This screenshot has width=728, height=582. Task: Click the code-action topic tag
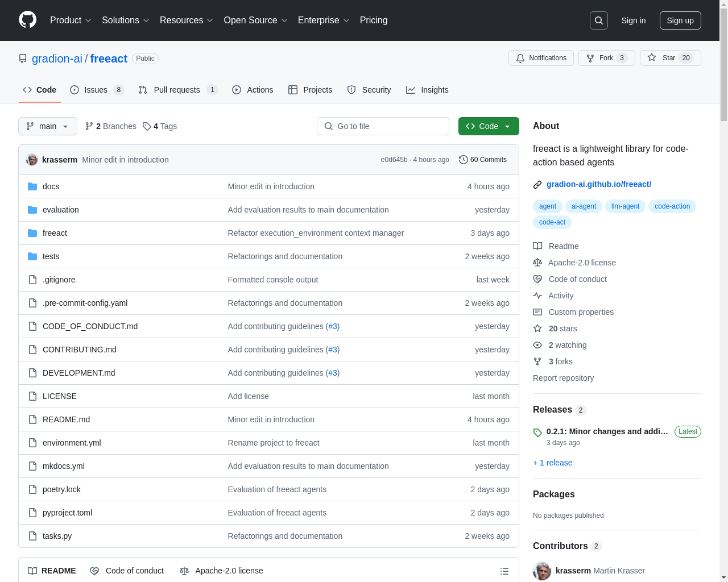pos(672,206)
